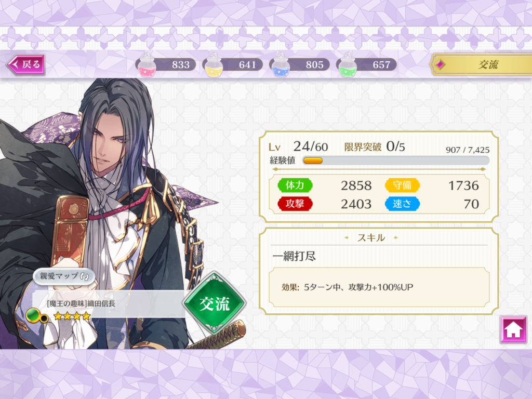This screenshot has width=532, height=399.
Task: Open the 親愛マップ footprint button
Action: pos(64,276)
